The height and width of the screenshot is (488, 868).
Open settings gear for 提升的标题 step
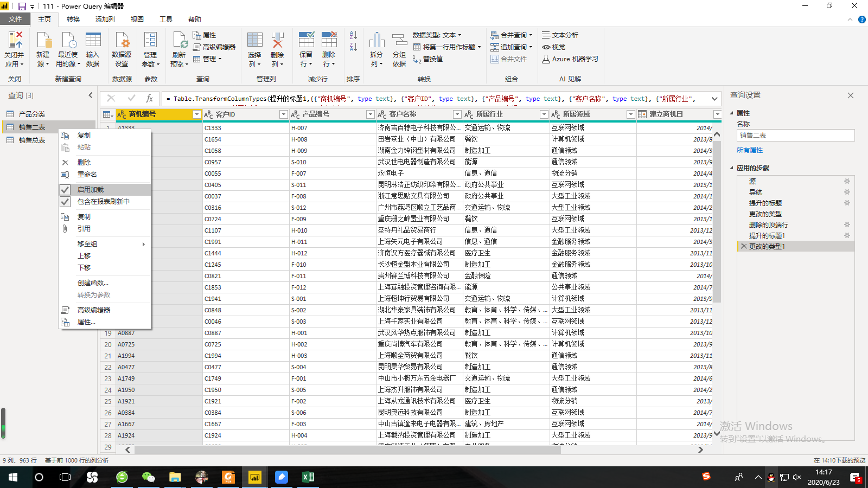point(847,203)
